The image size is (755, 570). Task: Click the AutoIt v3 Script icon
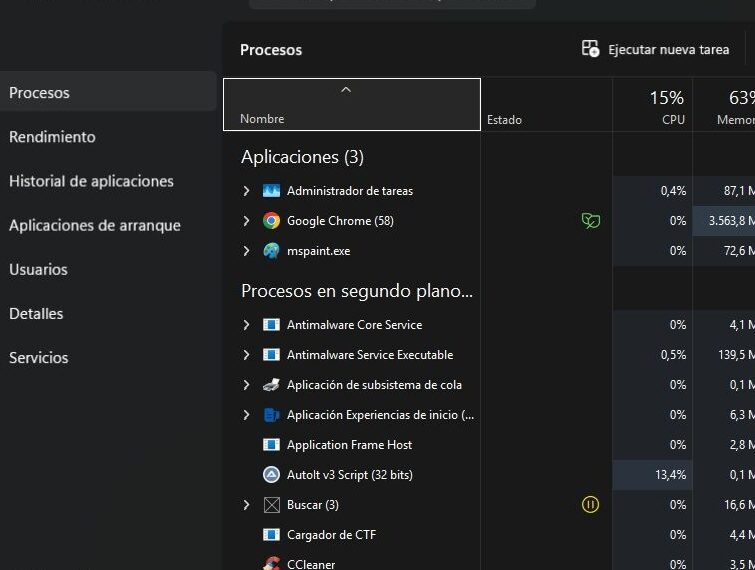[x=271, y=475]
